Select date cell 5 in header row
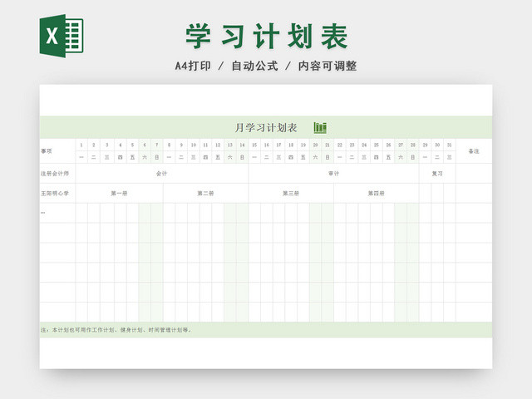This screenshot has height=399, width=532. 132,145
